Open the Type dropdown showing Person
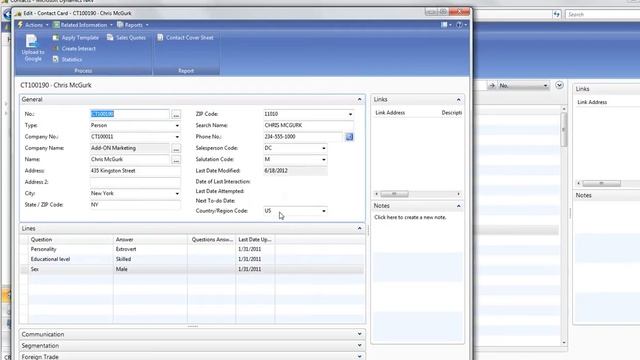 pyautogui.click(x=177, y=126)
